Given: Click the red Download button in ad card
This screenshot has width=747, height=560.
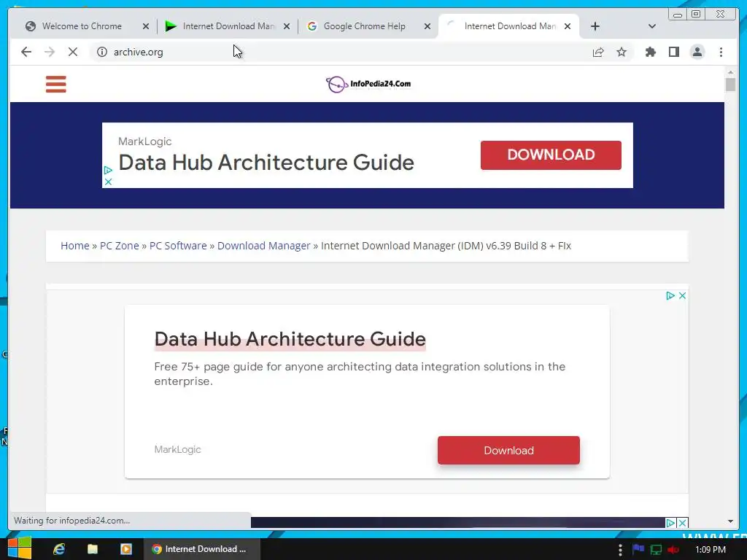Looking at the screenshot, I should point(508,450).
